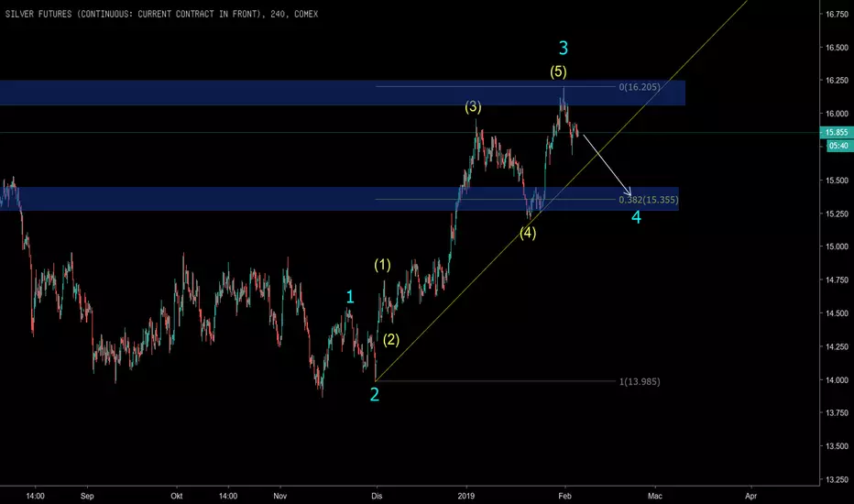
Task: Click the cyan wave label 1
Action: click(x=350, y=297)
